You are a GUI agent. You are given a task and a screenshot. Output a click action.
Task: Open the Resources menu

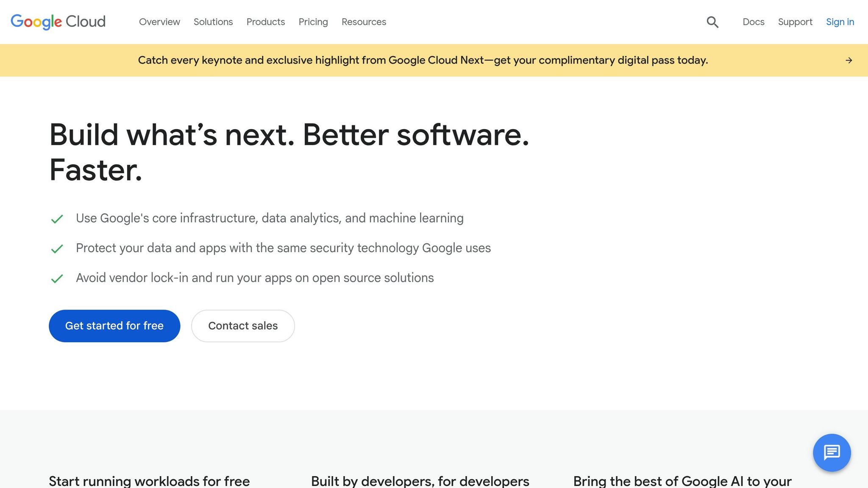click(364, 22)
